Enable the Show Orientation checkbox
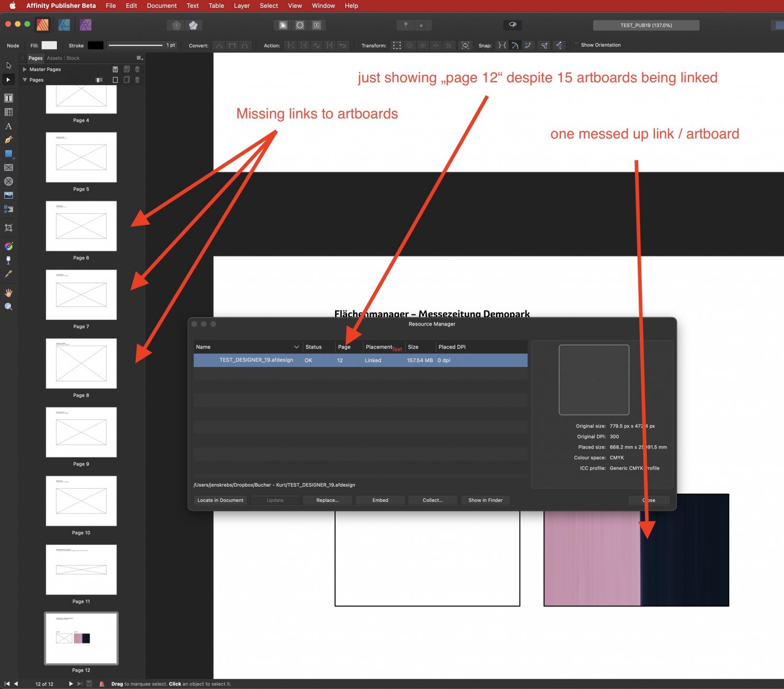Viewport: 784px width, 689px height. pos(576,45)
